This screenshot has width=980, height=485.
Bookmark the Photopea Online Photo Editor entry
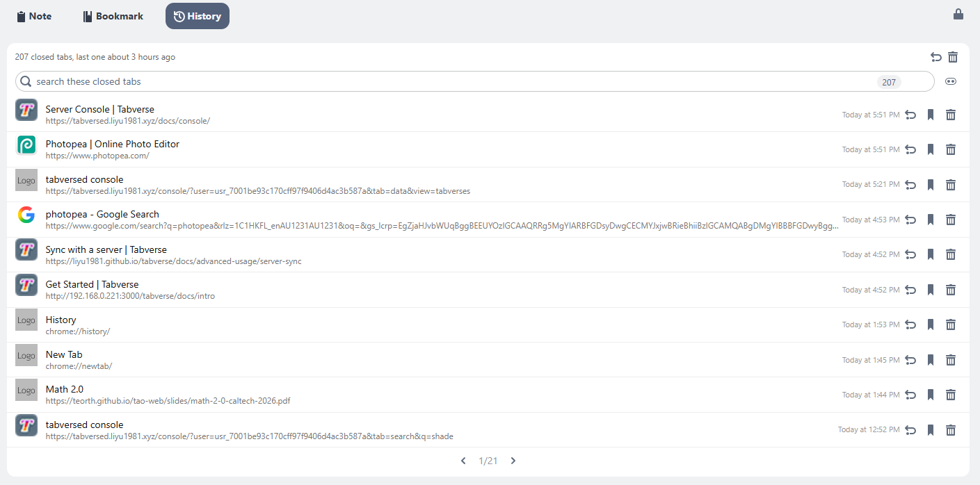click(x=931, y=149)
